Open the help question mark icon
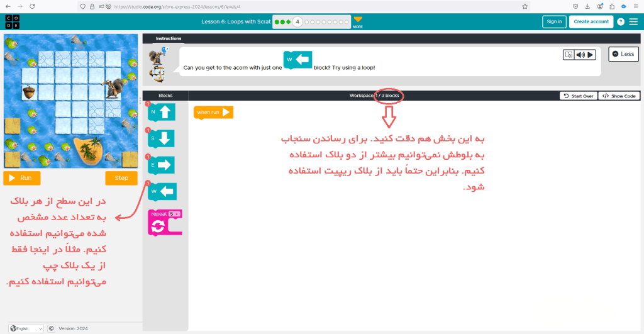The image size is (644, 334). pos(621,22)
